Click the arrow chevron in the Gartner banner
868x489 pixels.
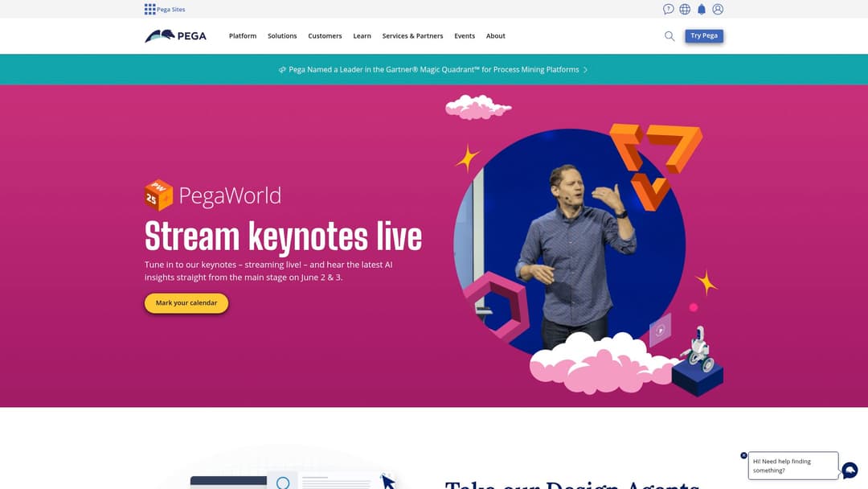(x=585, y=70)
